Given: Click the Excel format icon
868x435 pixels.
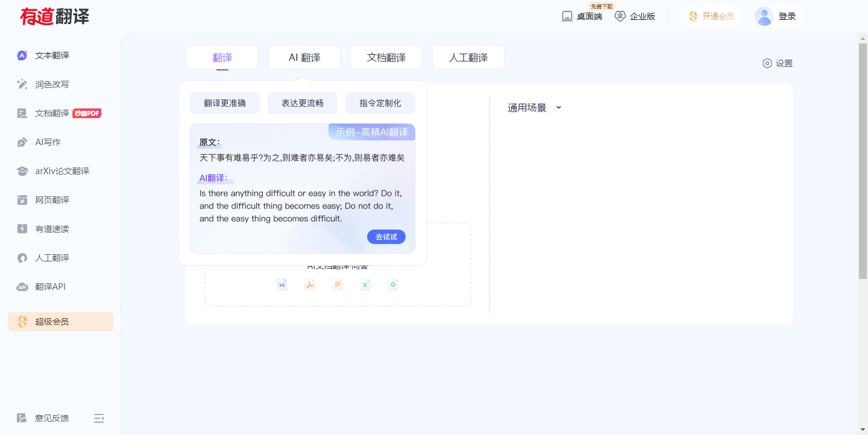Looking at the screenshot, I should (x=365, y=284).
